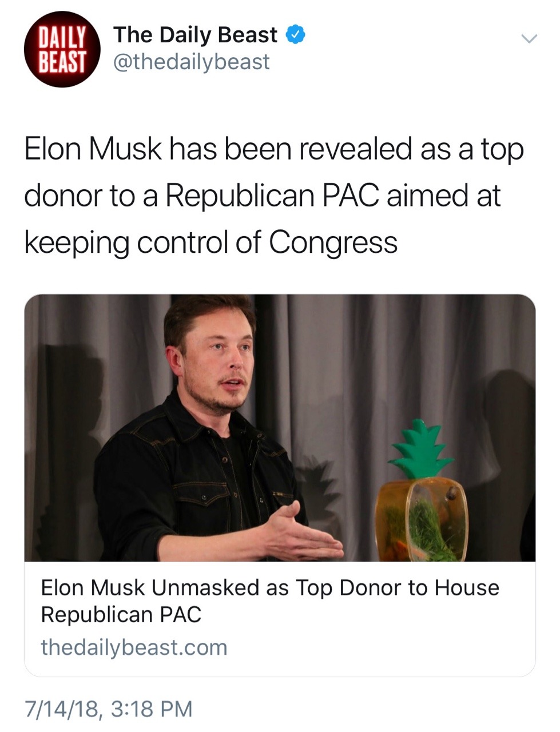Click the 7/14/18, 3:18 PM timestamp
This screenshot has width=560, height=732.
109,709
